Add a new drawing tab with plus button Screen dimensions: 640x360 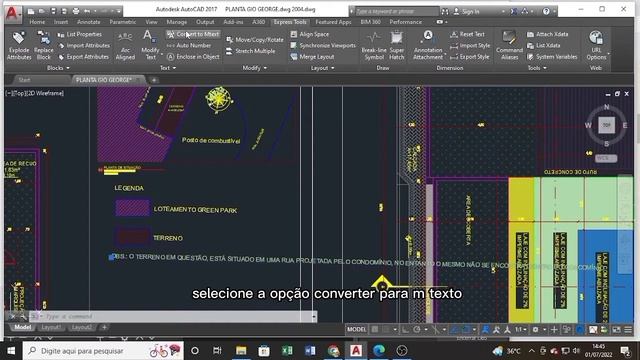click(154, 80)
